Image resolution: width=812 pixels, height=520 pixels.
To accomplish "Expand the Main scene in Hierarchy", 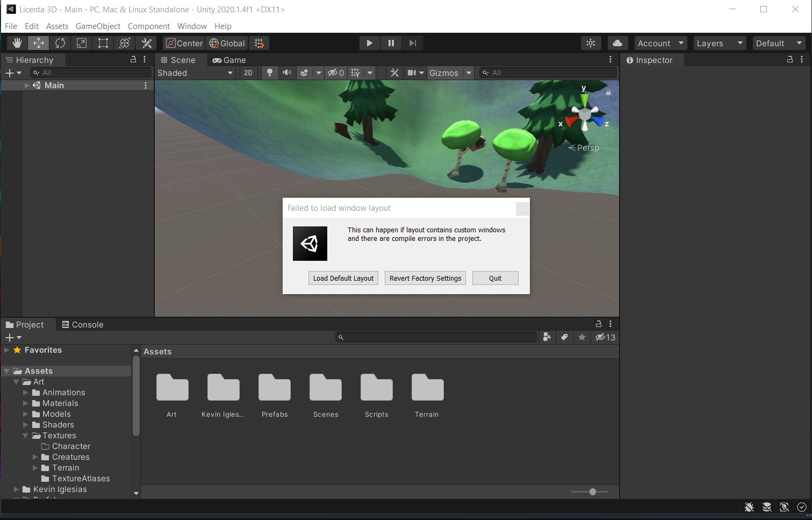I will (x=27, y=85).
